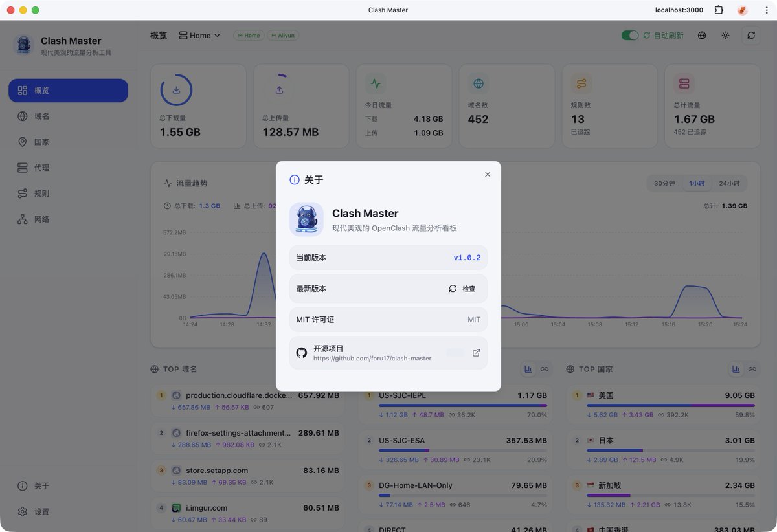The height and width of the screenshot is (532, 777).
Task: Click the Clash Master sidebar logo
Action: [x=23, y=45]
